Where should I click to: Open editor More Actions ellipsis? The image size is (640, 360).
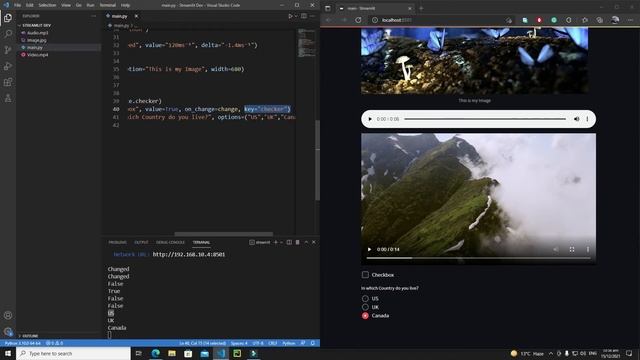[x=312, y=16]
